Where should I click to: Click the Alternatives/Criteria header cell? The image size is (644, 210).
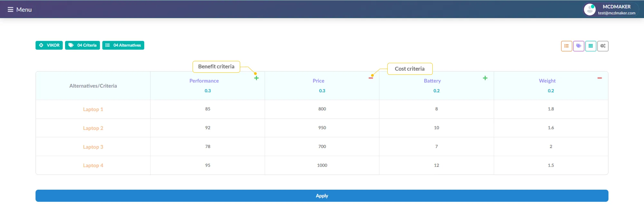(93, 86)
